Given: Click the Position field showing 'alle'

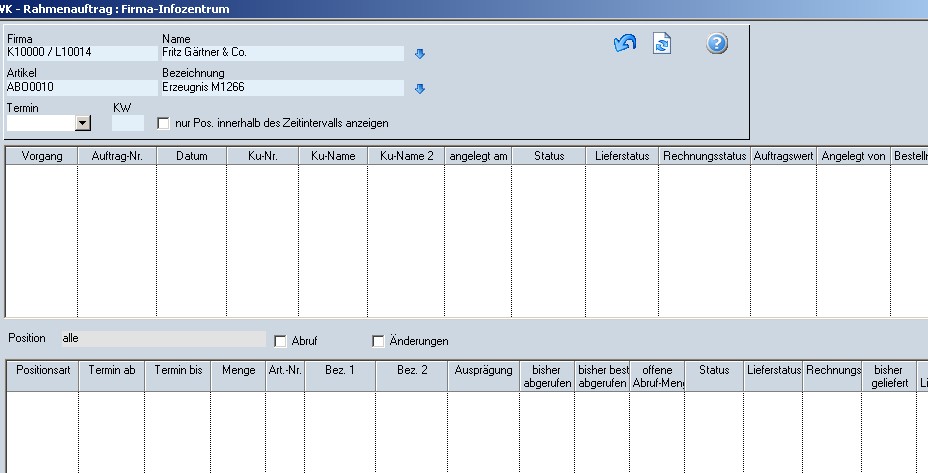Looking at the screenshot, I should pyautogui.click(x=162, y=340).
